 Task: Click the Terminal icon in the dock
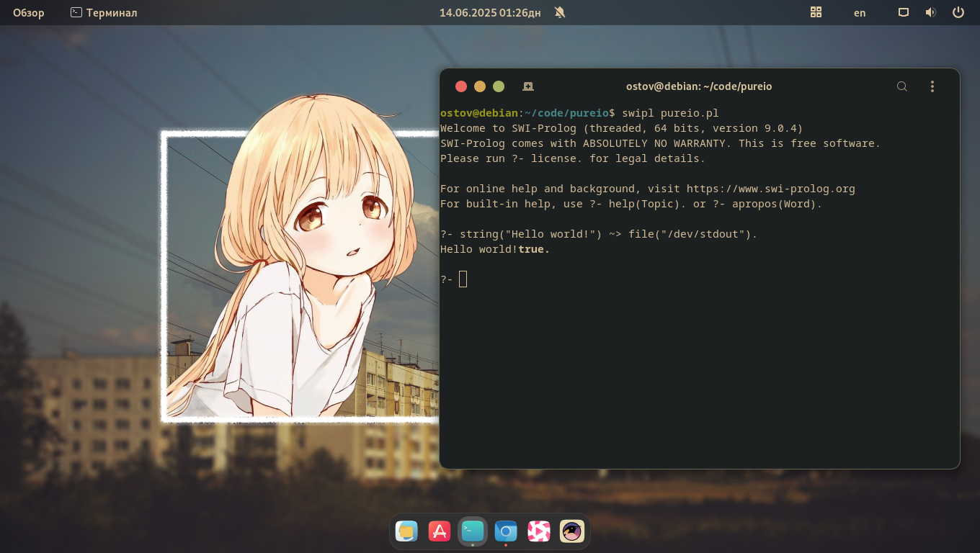pyautogui.click(x=473, y=531)
